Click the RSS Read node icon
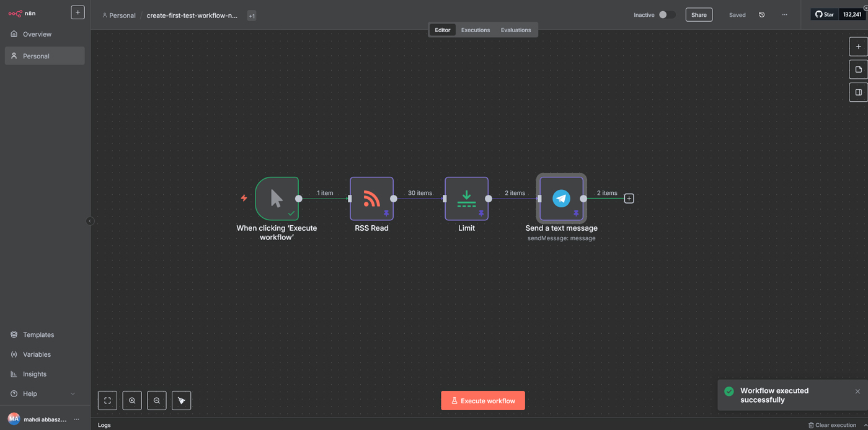This screenshot has height=430, width=868. (x=371, y=199)
